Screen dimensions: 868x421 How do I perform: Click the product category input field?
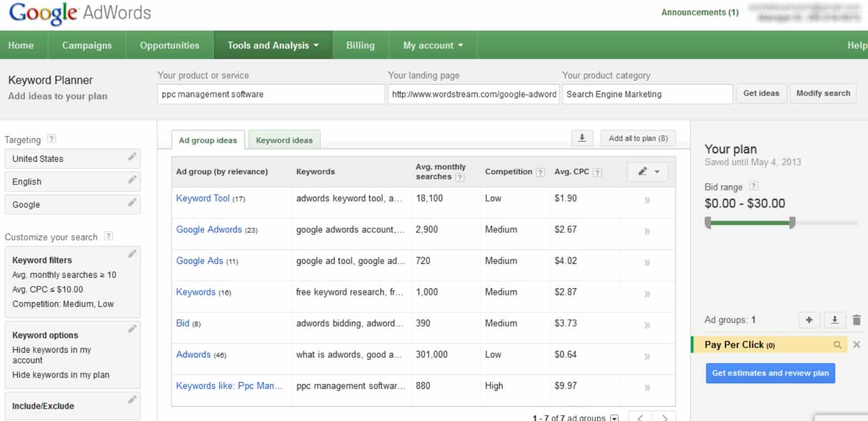click(x=648, y=94)
